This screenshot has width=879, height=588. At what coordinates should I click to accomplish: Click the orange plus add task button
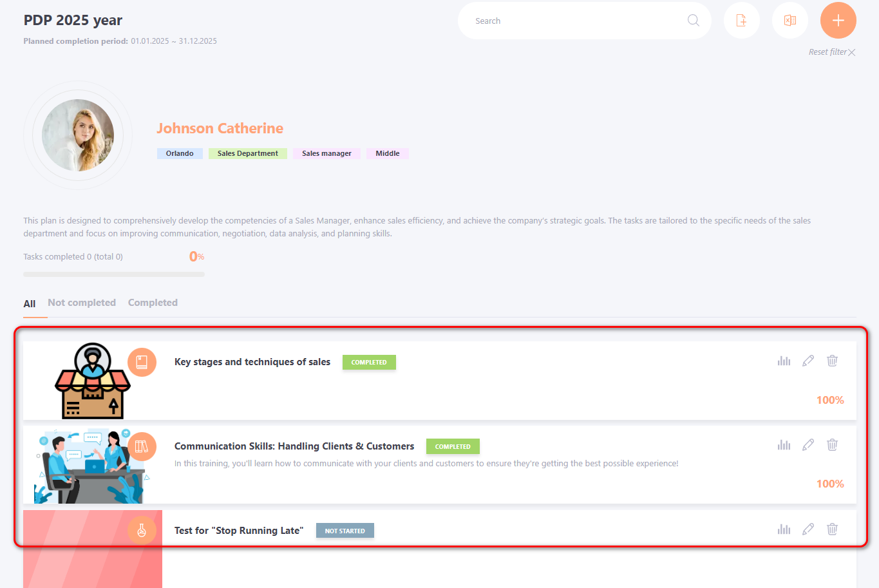838,21
